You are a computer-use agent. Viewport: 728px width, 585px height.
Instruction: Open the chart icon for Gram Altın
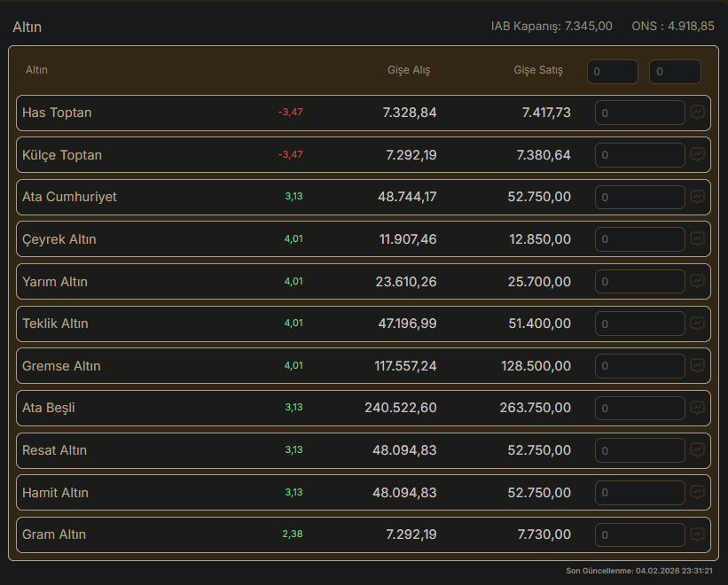698,534
